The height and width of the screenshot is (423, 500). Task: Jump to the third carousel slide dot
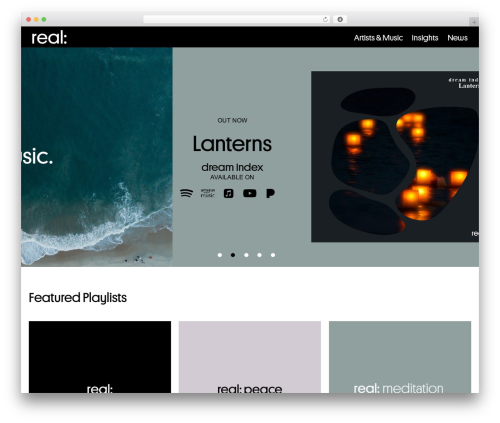pos(246,255)
